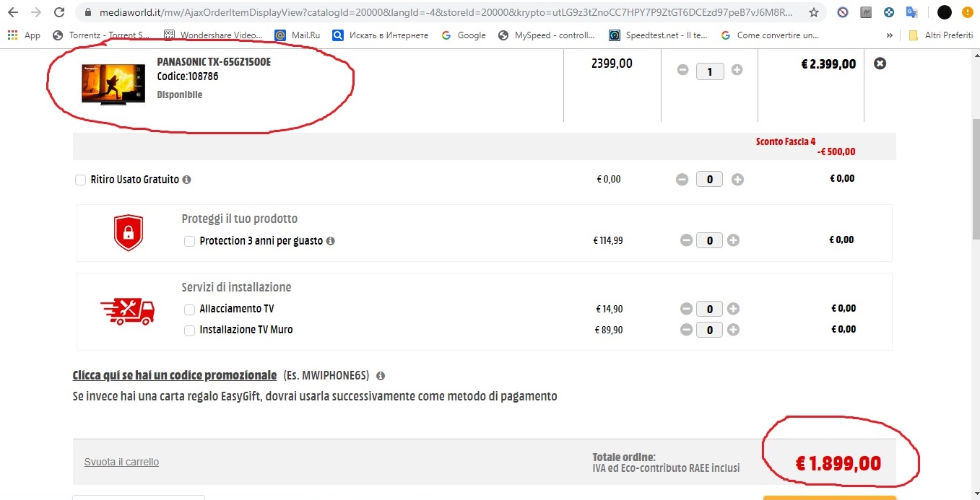Viewport: 980px width, 500px height.
Task: Decrease Ritiro Usato Gratuito quantity
Action: click(x=682, y=180)
